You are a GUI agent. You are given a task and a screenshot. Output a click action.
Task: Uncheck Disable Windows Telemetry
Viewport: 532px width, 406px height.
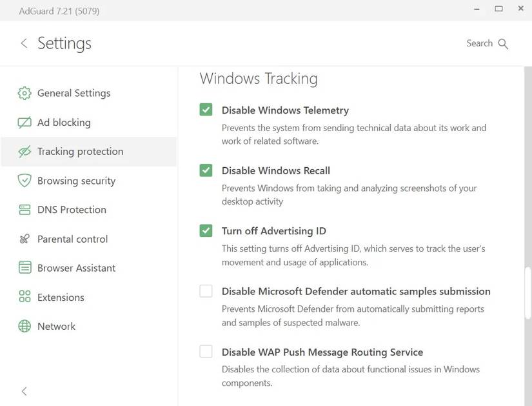(x=205, y=110)
